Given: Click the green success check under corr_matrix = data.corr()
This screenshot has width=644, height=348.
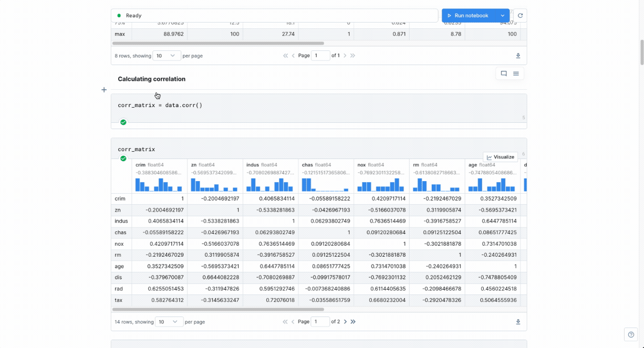Looking at the screenshot, I should (x=123, y=122).
